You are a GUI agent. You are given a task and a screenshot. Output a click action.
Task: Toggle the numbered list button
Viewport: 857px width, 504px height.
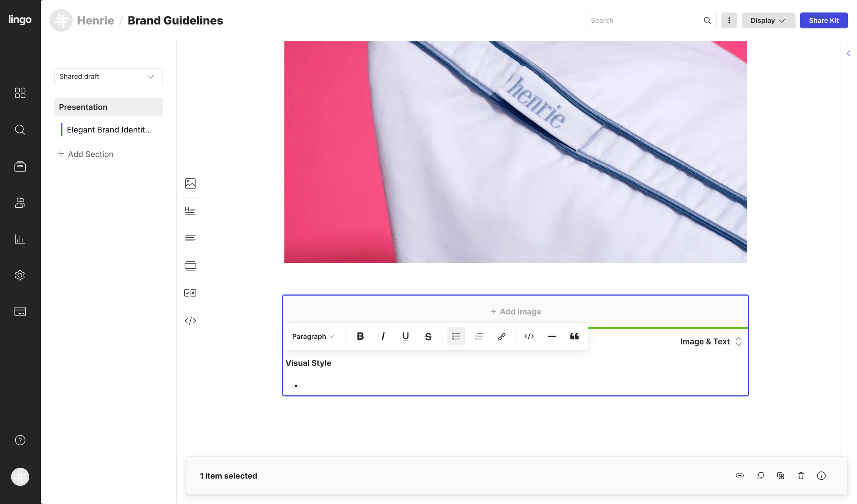tap(479, 336)
